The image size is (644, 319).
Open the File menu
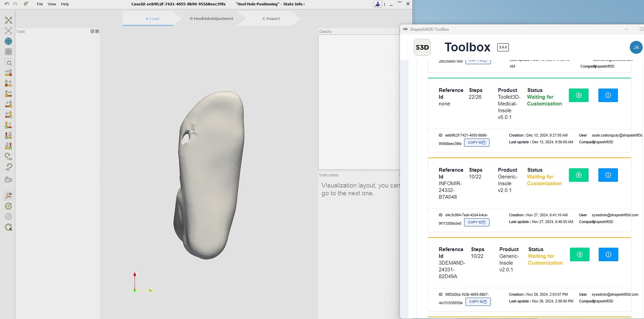point(40,4)
